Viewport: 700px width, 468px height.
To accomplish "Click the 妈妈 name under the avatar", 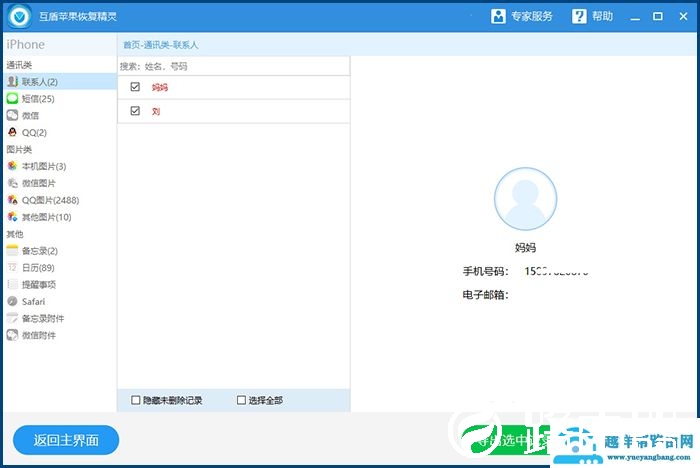I will click(525, 248).
